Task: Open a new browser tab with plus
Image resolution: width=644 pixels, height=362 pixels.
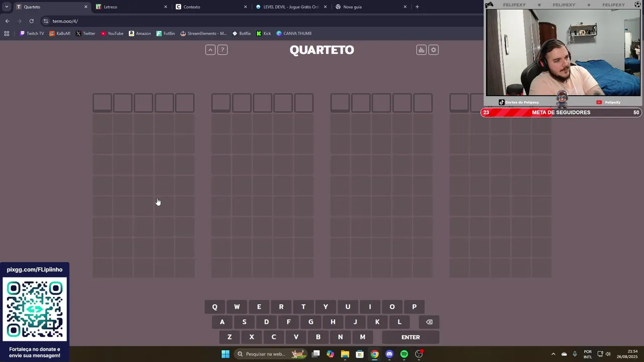Action: (x=417, y=7)
